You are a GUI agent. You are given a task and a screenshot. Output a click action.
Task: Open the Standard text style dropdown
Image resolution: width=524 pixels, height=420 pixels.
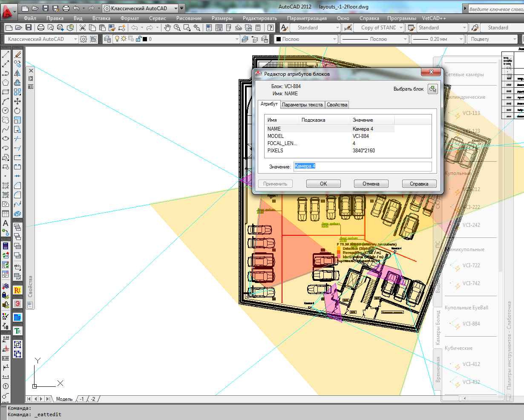(x=315, y=28)
